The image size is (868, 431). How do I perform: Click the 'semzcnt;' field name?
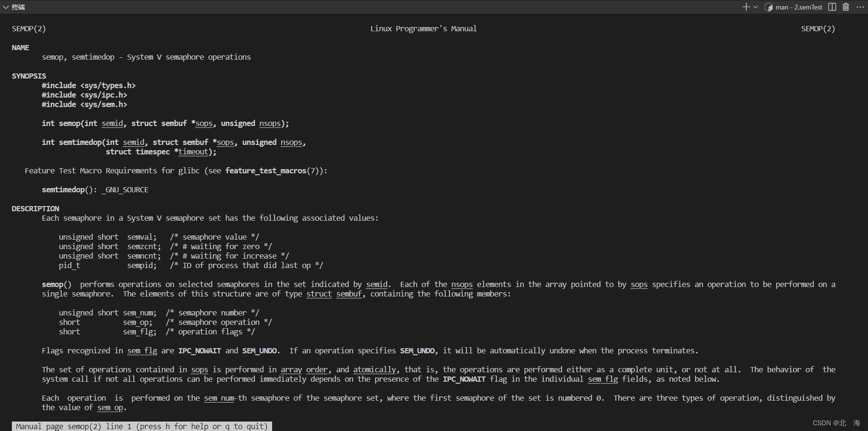144,247
